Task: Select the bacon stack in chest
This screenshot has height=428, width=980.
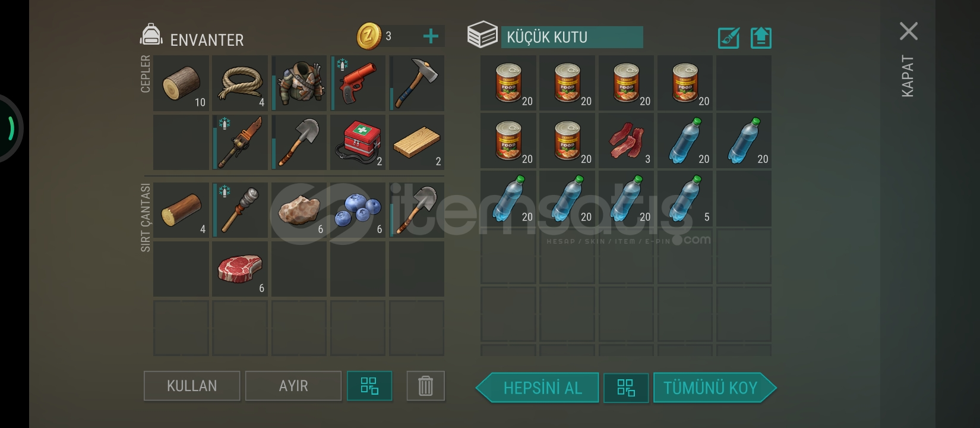Action: [626, 141]
